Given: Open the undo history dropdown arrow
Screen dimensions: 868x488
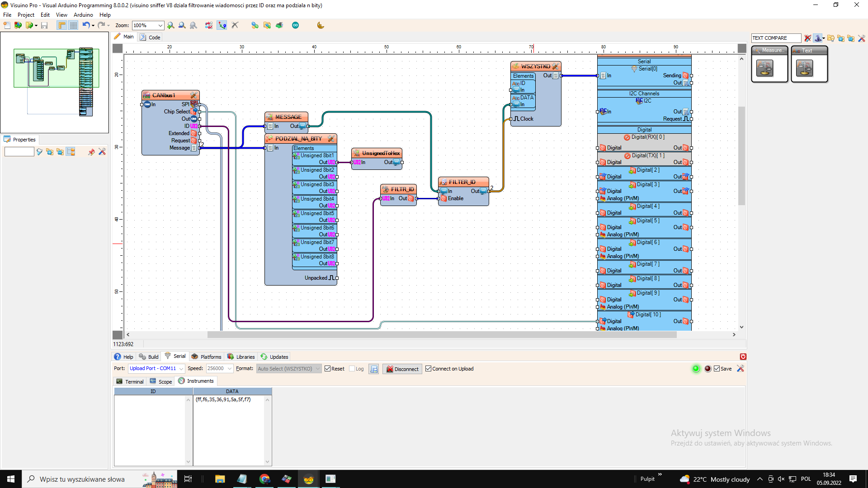Looking at the screenshot, I should (93, 26).
